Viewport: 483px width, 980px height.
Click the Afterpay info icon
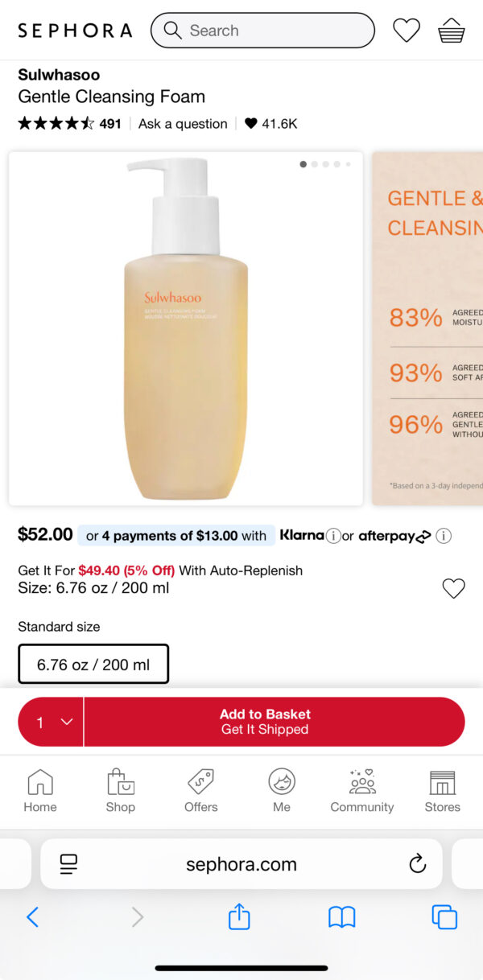point(444,536)
